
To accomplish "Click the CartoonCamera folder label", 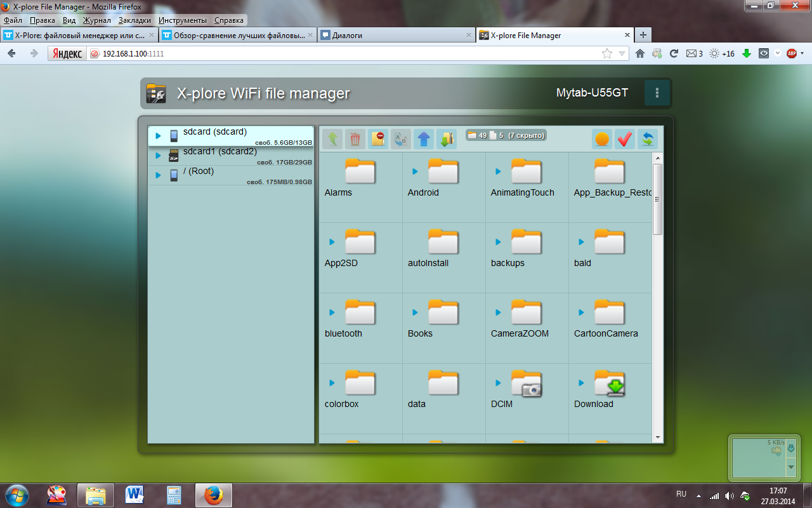I will (x=606, y=333).
